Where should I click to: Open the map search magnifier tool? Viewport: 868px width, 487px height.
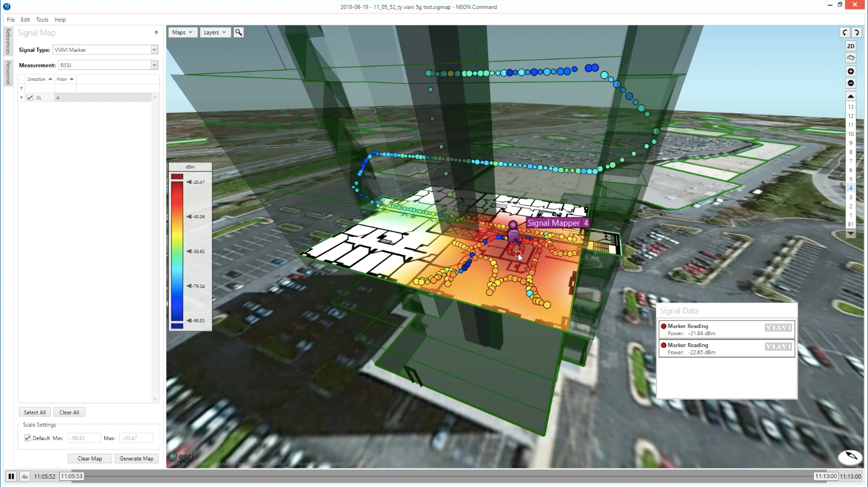coord(239,33)
